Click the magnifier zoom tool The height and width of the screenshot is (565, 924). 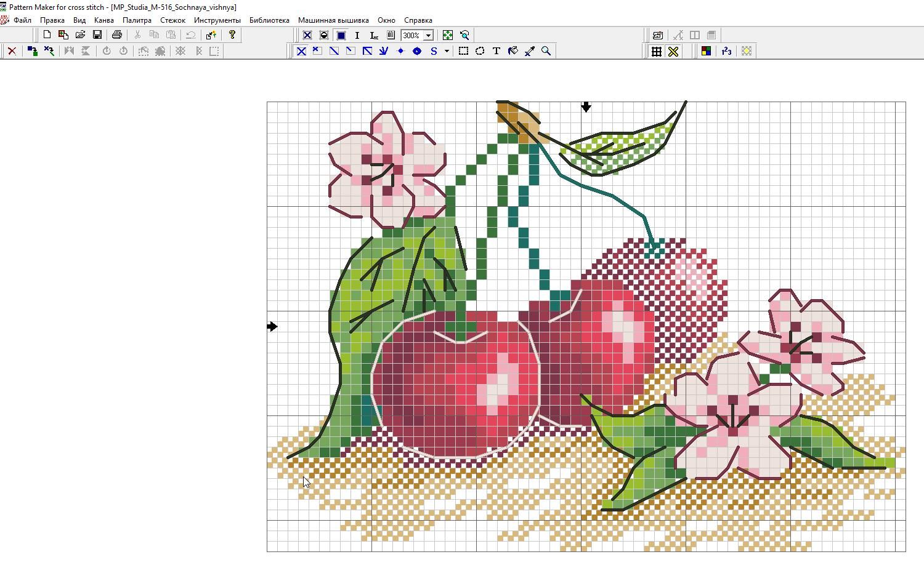(546, 51)
